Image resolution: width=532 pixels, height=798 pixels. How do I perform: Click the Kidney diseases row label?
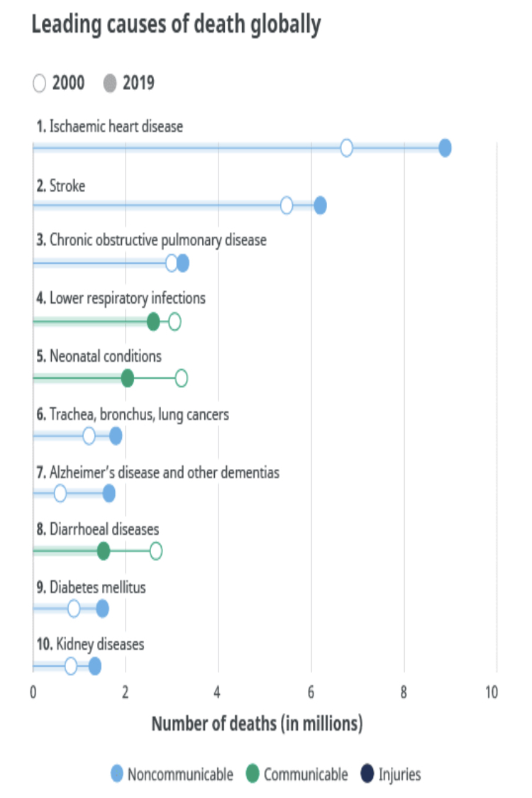(x=90, y=644)
